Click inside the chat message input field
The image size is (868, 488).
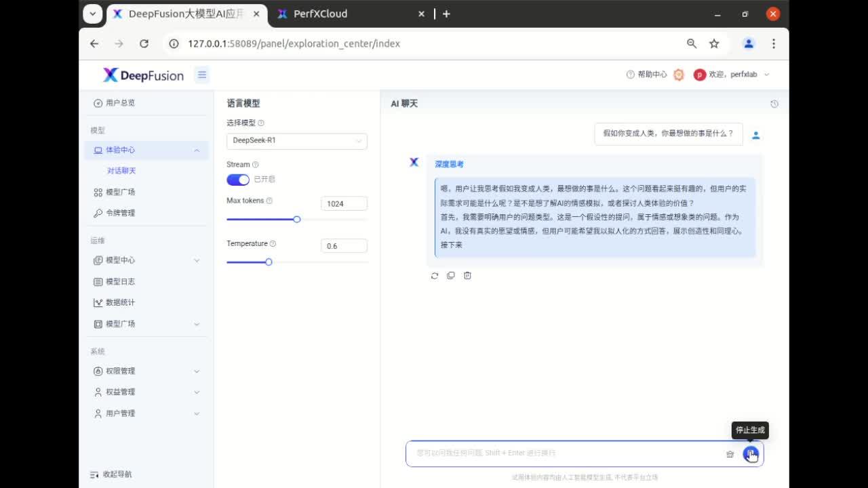[563, 453]
